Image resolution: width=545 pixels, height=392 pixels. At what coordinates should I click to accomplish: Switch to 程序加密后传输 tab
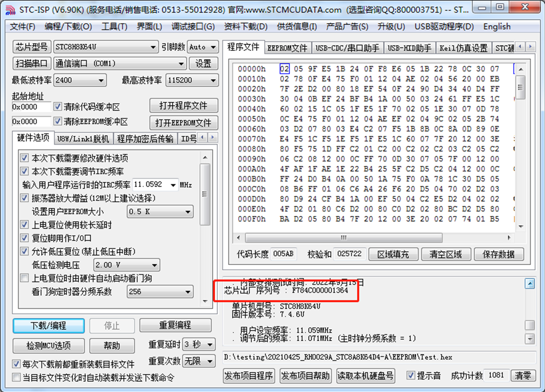click(145, 138)
